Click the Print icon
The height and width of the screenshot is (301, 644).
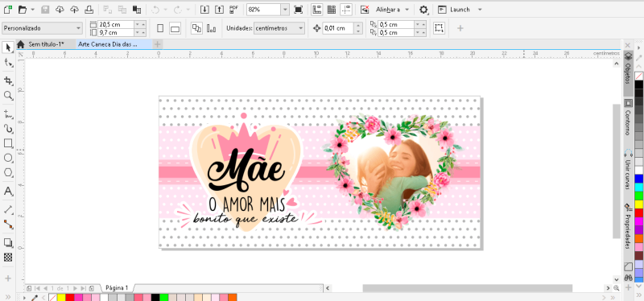pos(89,9)
